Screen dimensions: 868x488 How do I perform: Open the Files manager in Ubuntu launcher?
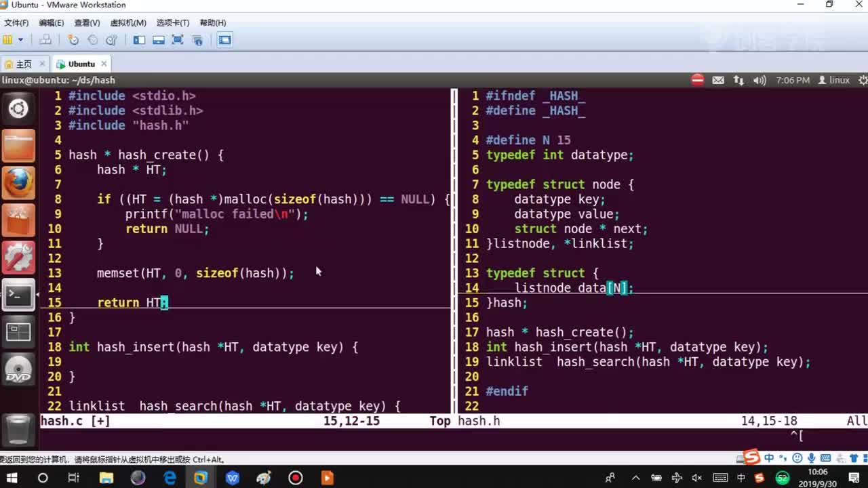click(18, 145)
